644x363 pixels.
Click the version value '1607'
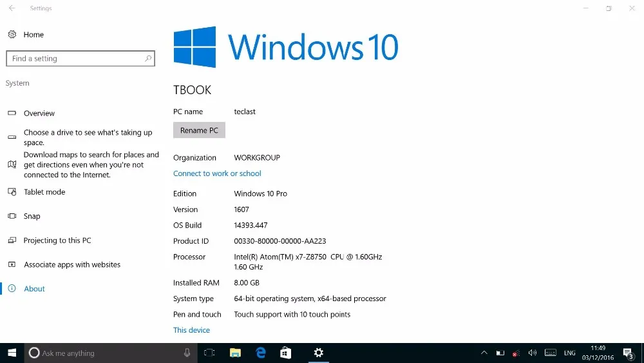pos(241,210)
